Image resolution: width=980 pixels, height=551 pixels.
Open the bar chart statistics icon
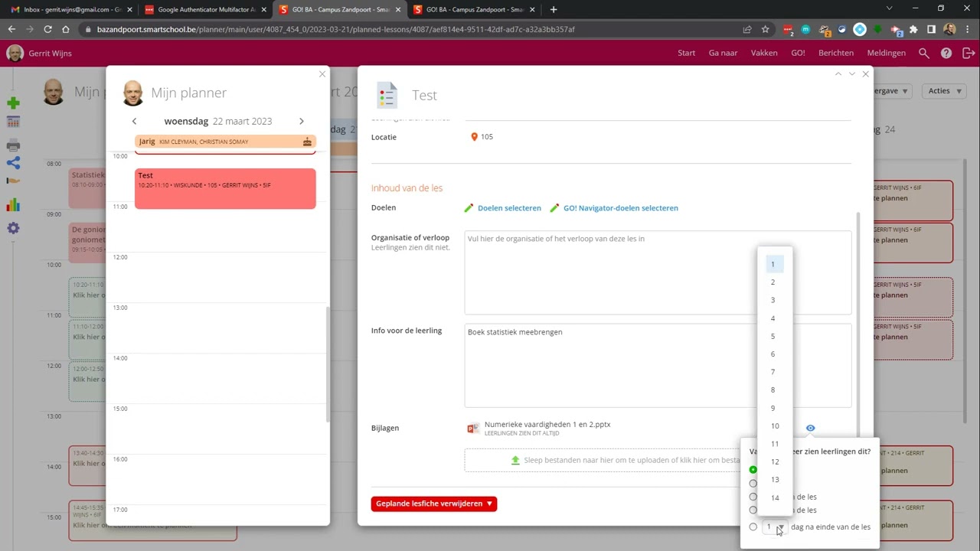[x=13, y=204]
